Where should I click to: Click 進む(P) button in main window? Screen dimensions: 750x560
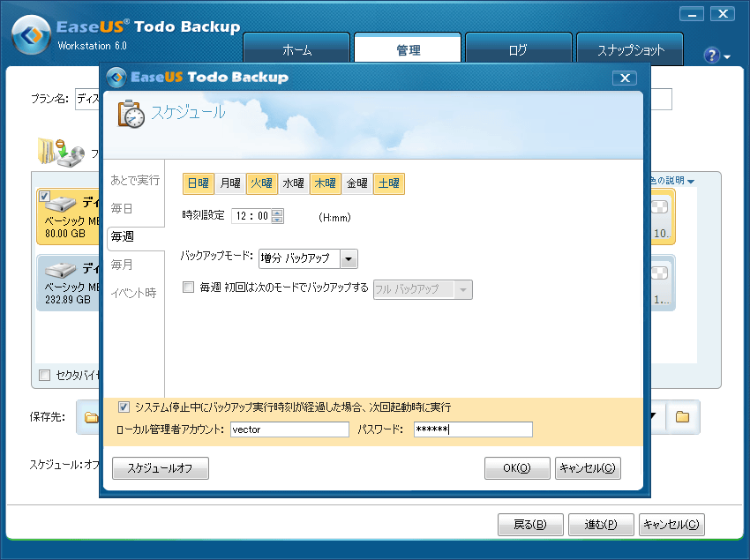[x=601, y=525]
